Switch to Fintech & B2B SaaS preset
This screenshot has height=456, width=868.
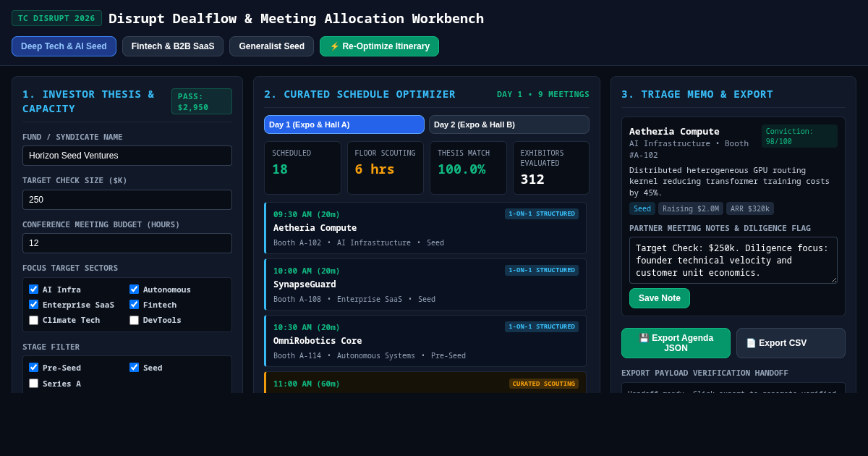tap(173, 46)
